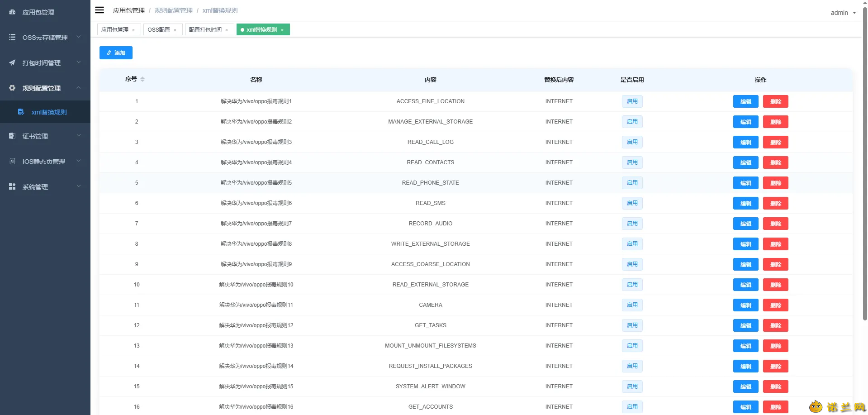Close the OSS配置 tab
The height and width of the screenshot is (415, 868).
click(x=175, y=30)
